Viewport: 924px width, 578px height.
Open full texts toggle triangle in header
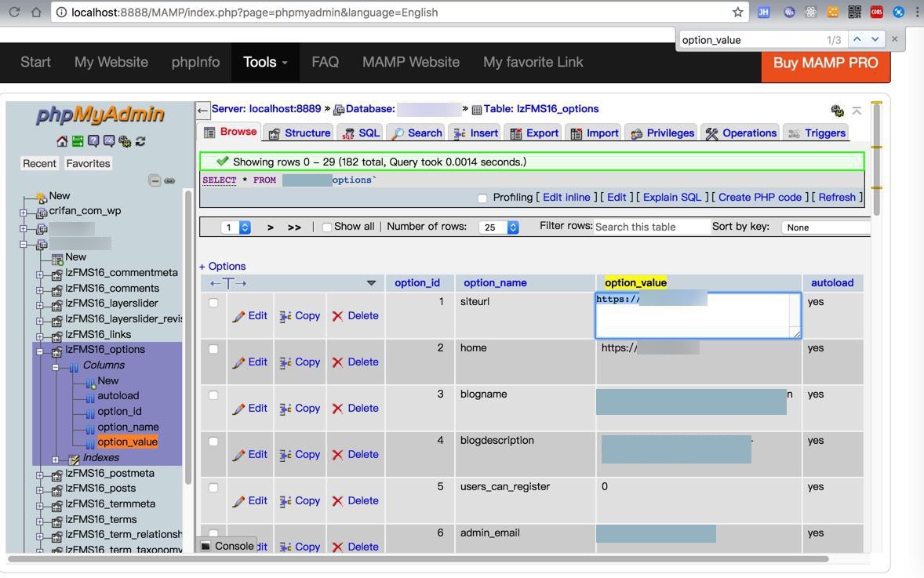tap(371, 283)
